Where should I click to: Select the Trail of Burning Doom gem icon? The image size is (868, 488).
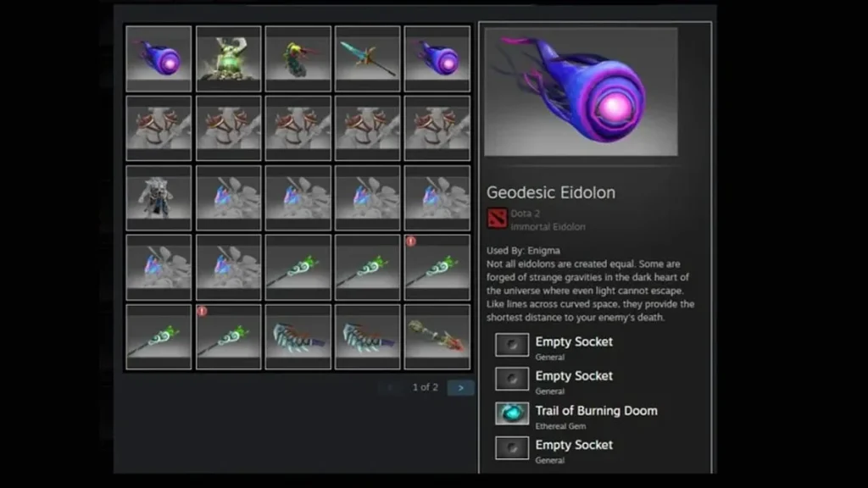click(x=511, y=413)
